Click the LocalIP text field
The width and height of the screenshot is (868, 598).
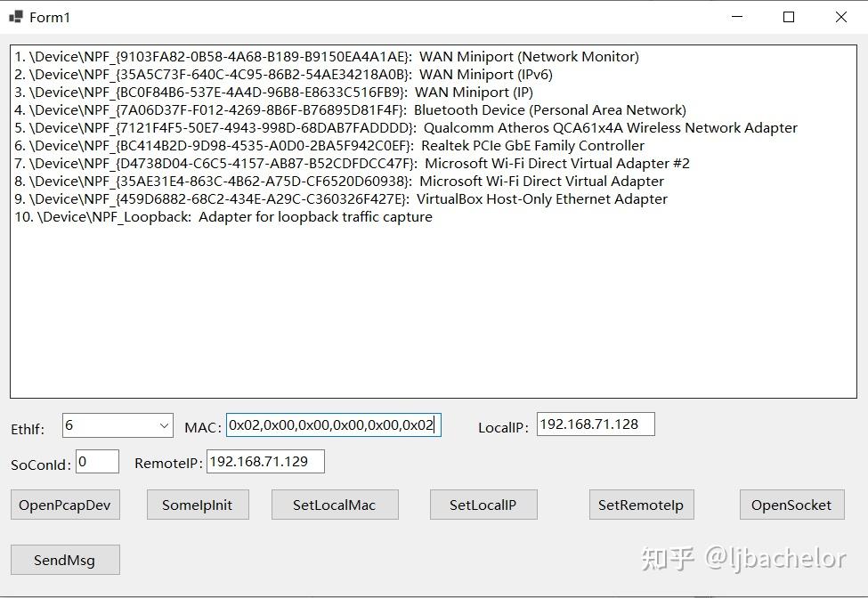(593, 424)
